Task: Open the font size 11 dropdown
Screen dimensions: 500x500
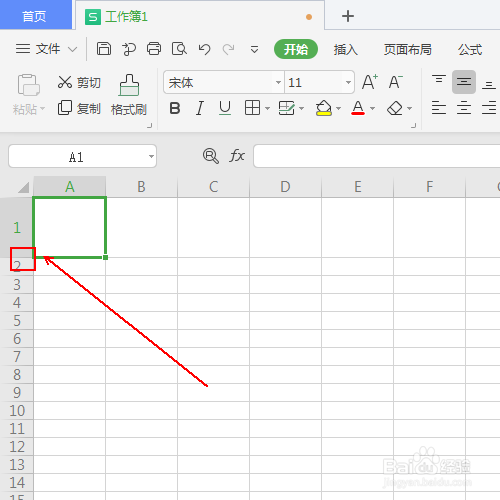Action: point(348,82)
